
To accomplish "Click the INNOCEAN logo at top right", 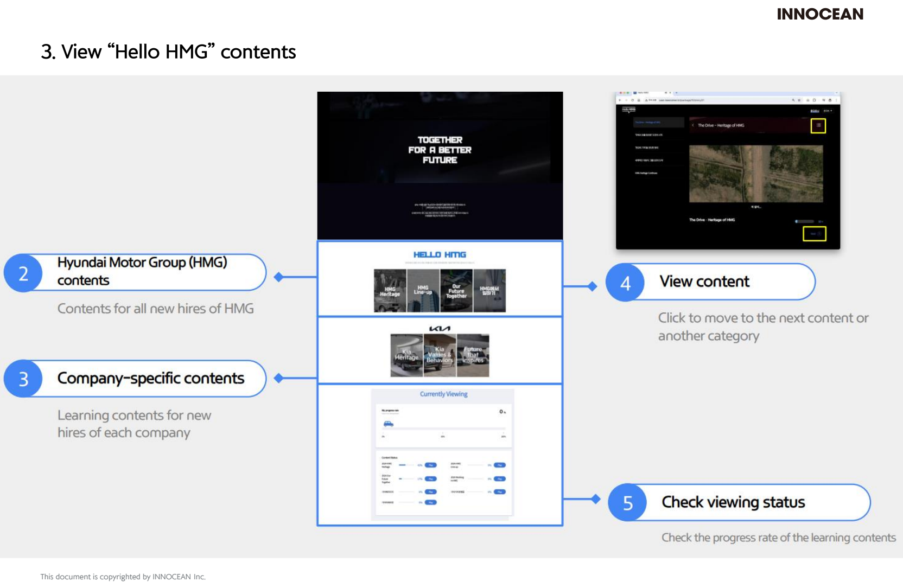I will 820,14.
